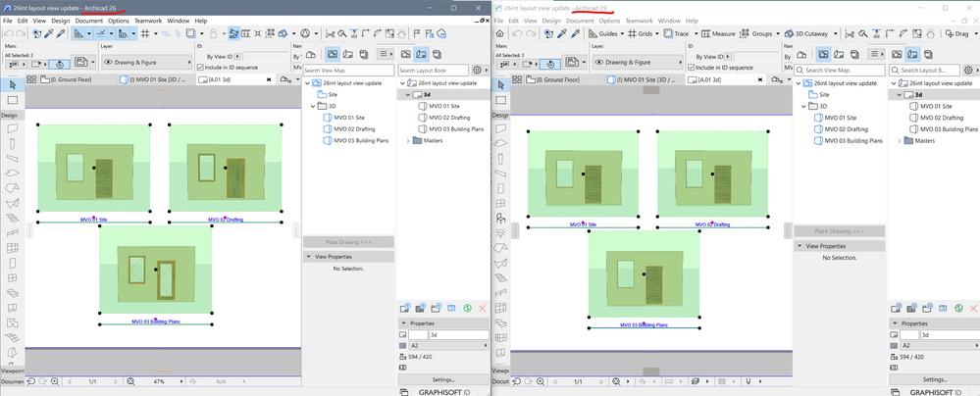Click the New Subset icon in Archicad 29 organizer
Viewport: 980px width, 396px height.
coord(927,308)
